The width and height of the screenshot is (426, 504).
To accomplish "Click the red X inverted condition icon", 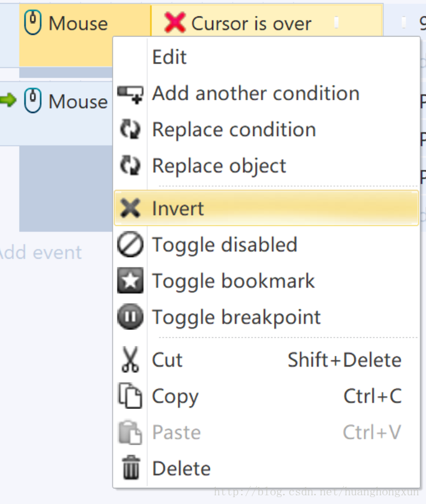I will click(x=175, y=23).
